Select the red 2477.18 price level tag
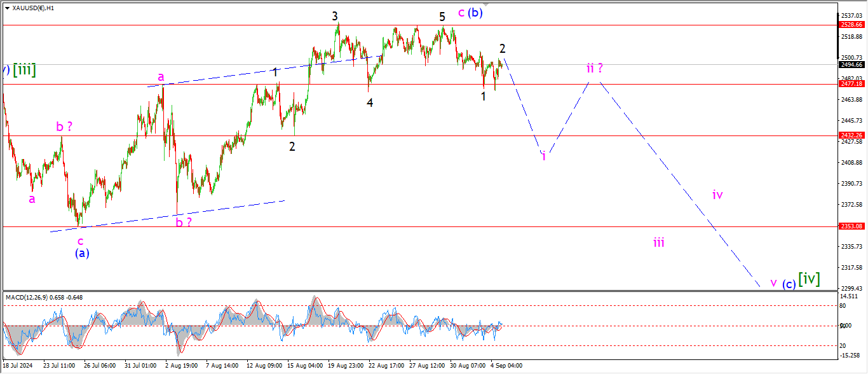The image size is (868, 374). click(x=850, y=83)
